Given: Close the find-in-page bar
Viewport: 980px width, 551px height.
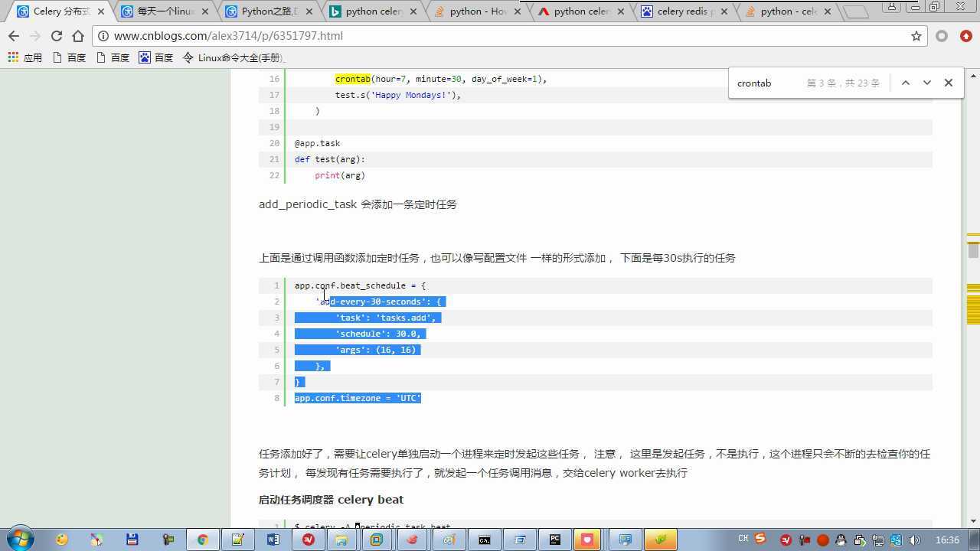Looking at the screenshot, I should (x=948, y=83).
